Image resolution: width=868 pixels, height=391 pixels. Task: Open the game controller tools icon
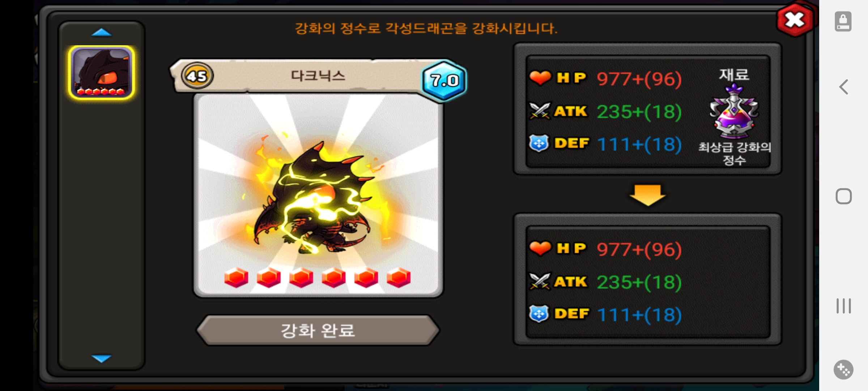(843, 370)
